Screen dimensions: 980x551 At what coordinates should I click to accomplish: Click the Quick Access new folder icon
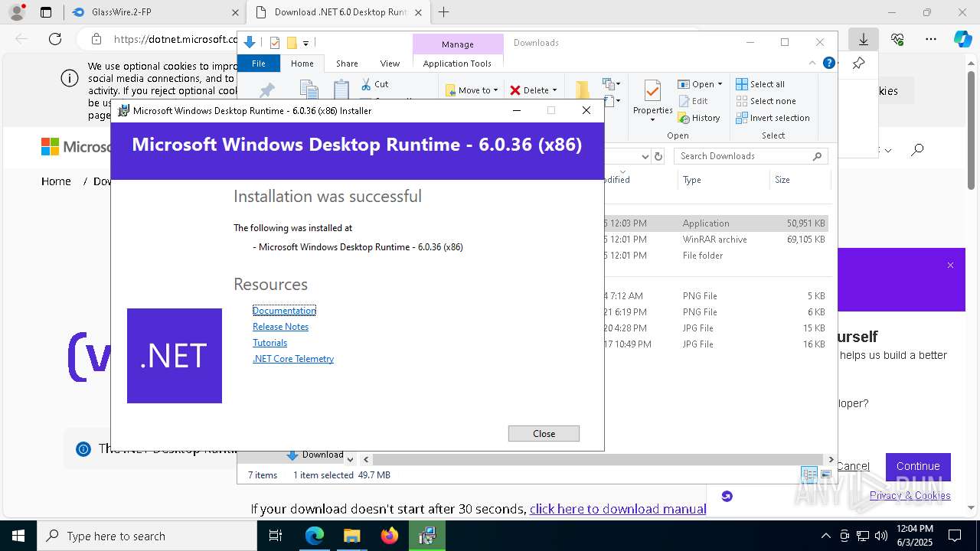[x=292, y=43]
